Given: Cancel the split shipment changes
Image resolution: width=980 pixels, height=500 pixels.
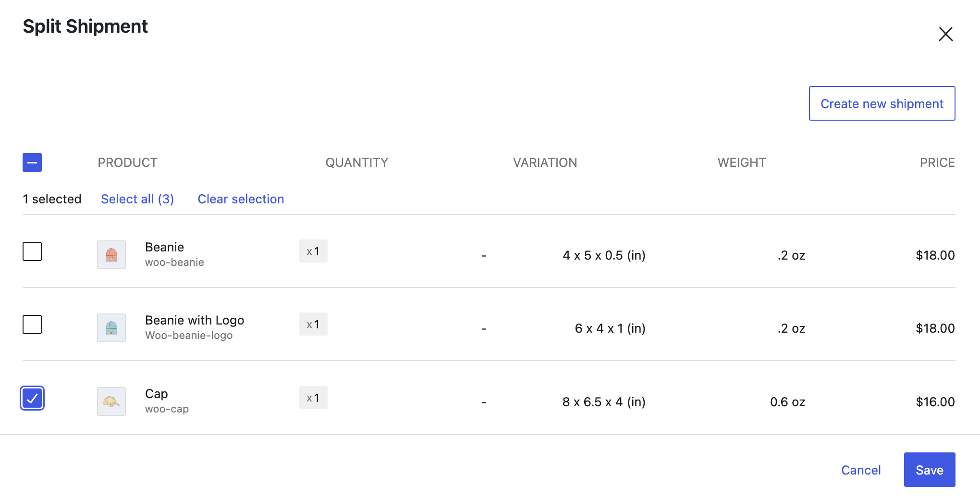Looking at the screenshot, I should [860, 470].
